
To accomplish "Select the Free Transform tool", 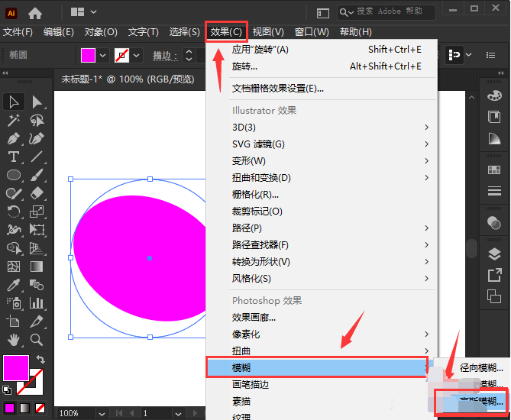I will [37, 230].
